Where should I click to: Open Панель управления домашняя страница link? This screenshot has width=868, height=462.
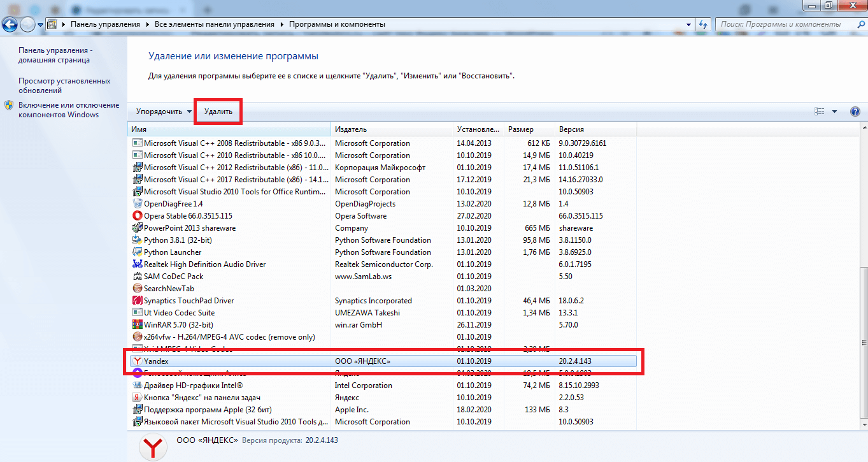pos(55,55)
